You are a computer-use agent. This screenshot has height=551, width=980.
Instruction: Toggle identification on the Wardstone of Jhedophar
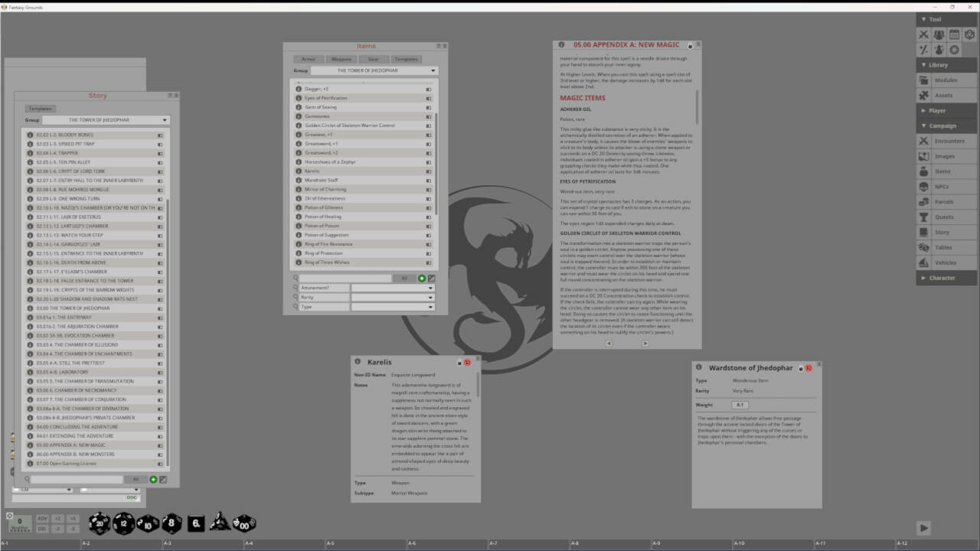[x=808, y=367]
